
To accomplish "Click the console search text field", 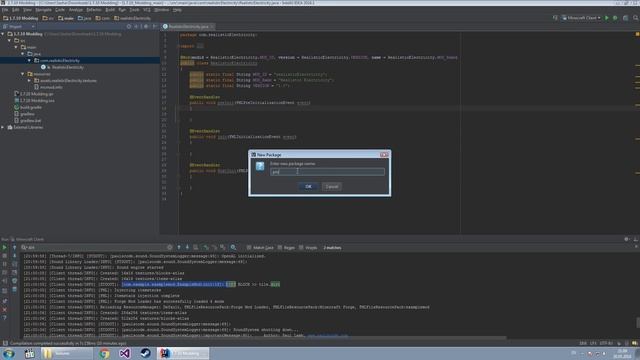I will [x=96, y=247].
